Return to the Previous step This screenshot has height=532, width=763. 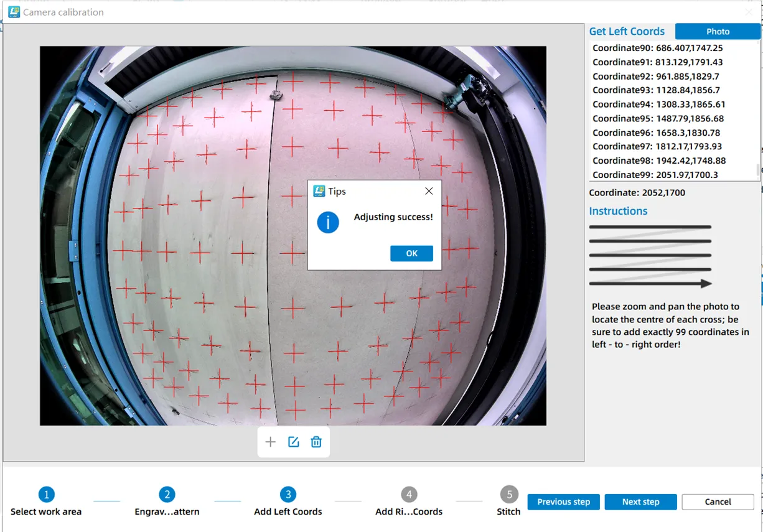pyautogui.click(x=563, y=502)
